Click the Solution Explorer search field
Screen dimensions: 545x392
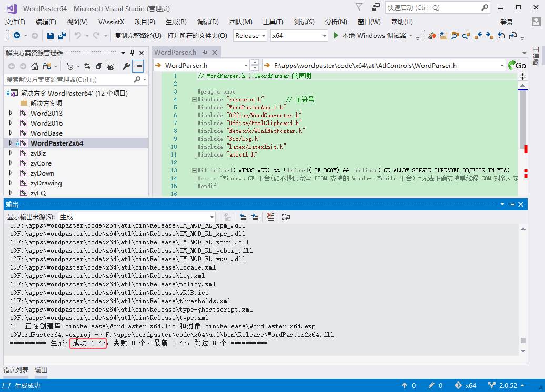pyautogui.click(x=68, y=79)
